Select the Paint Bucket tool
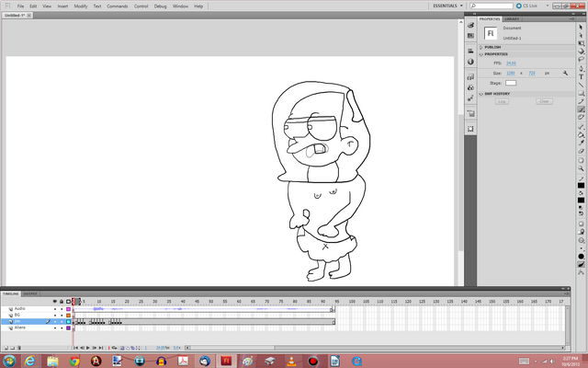This screenshot has width=588, height=368. click(582, 134)
